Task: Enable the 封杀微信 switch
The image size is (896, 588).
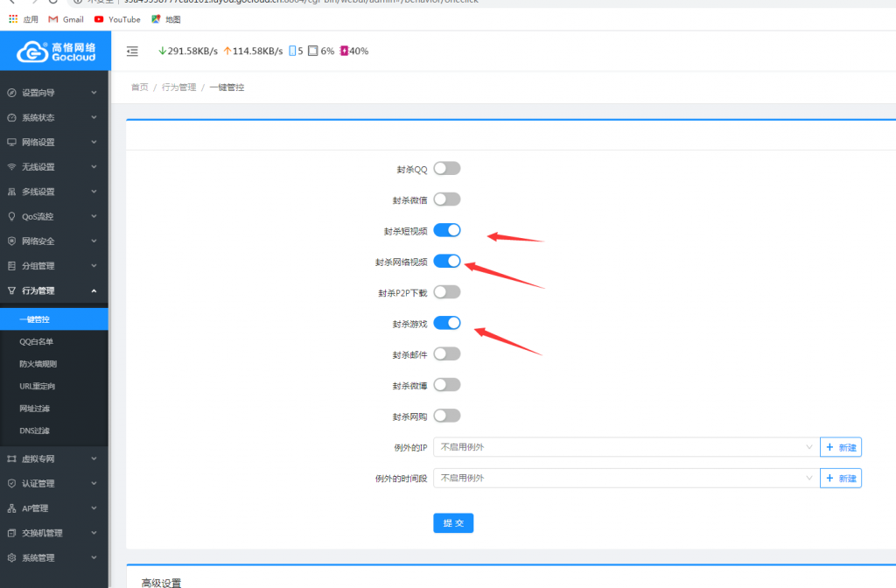Action: pos(447,199)
